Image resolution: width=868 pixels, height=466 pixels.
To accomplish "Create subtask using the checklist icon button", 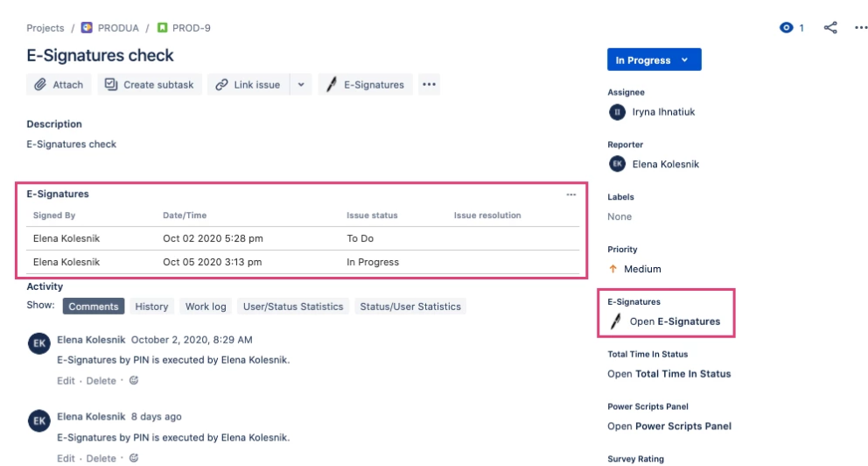I will (x=150, y=85).
